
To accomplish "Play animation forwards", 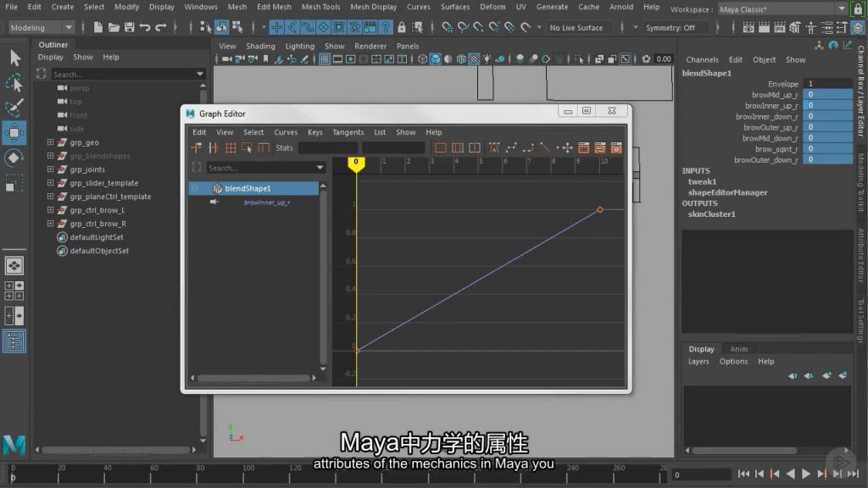I will (806, 474).
